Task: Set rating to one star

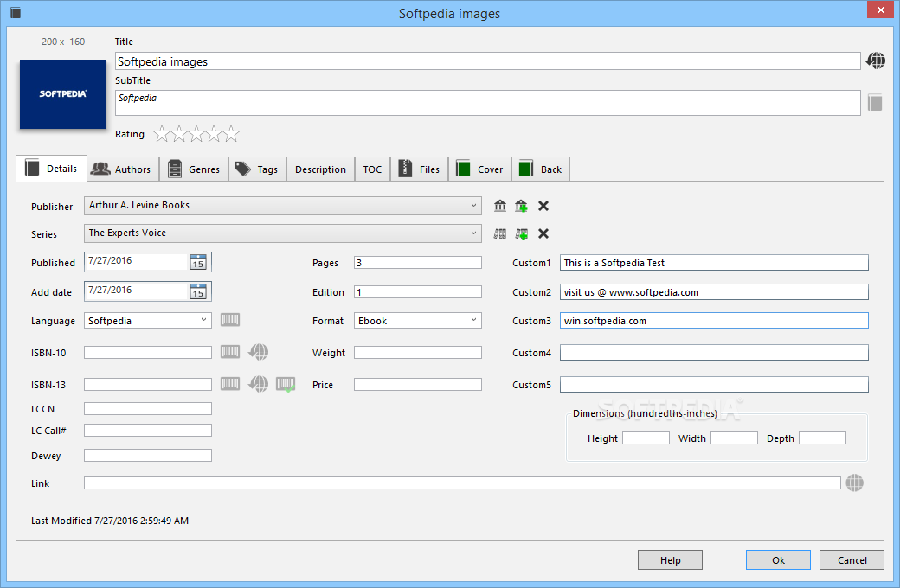Action: (162, 134)
